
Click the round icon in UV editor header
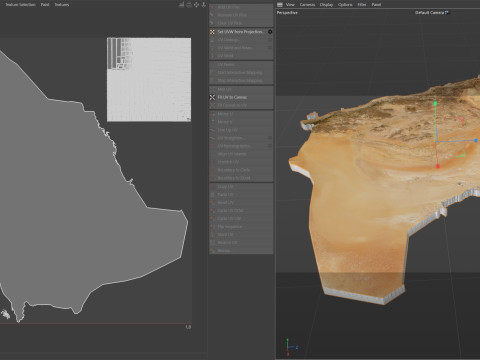click(189, 5)
